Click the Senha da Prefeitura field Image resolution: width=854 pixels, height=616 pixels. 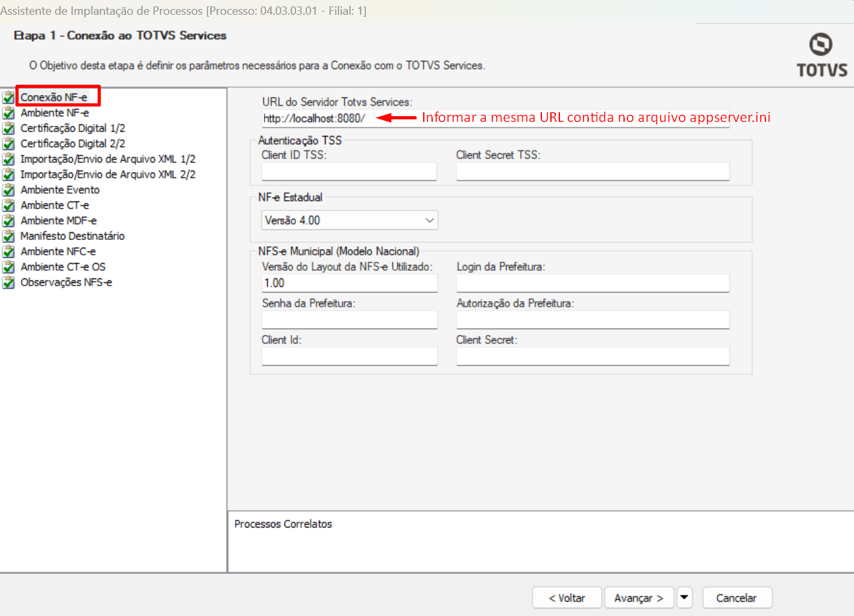(x=349, y=320)
